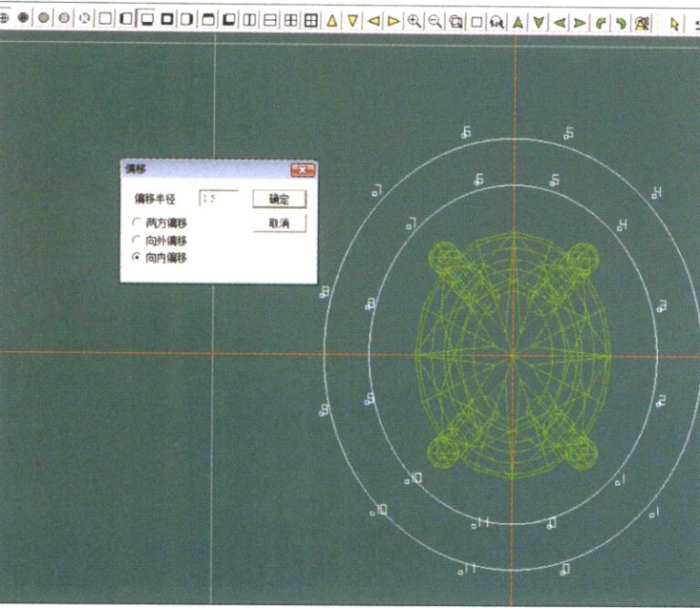
Task: Click the green up arrow icon
Action: coord(518,22)
